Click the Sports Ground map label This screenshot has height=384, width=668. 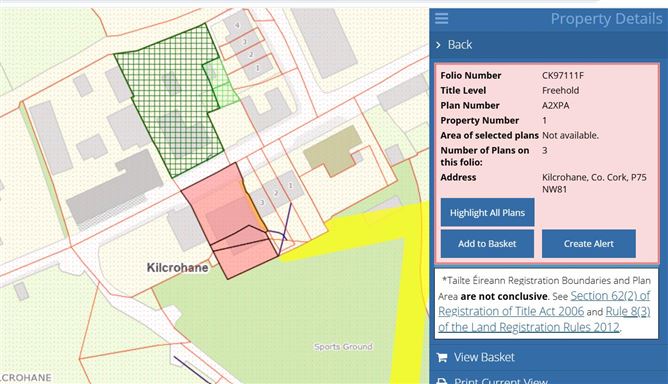[343, 347]
